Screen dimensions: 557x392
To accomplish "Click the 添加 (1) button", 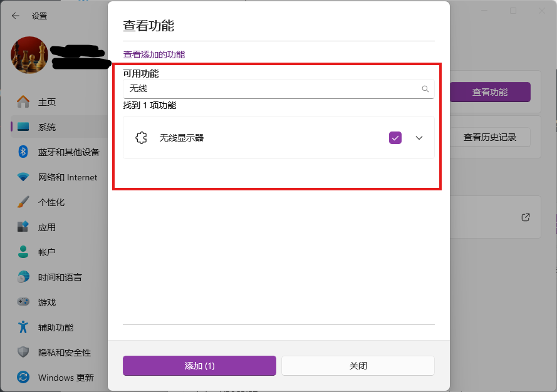I will tap(199, 366).
